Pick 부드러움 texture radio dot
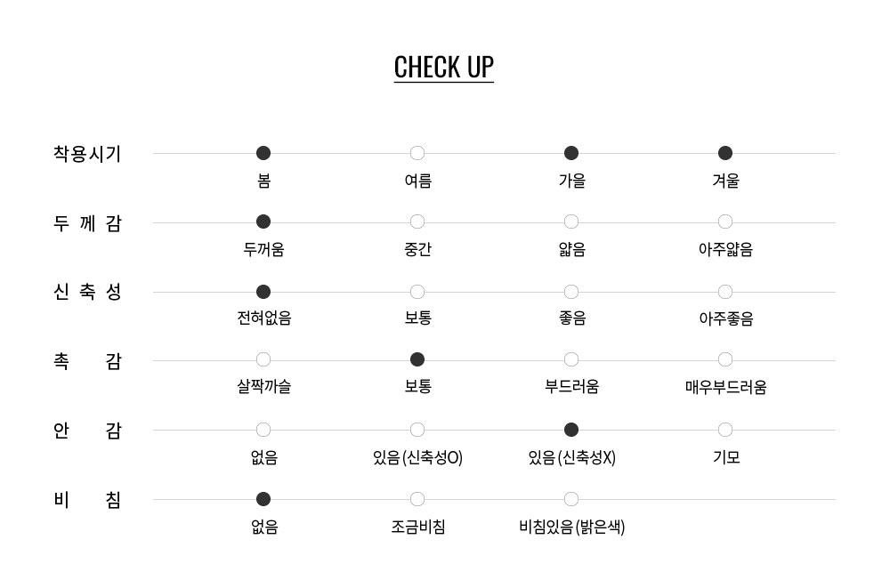 [x=571, y=359]
